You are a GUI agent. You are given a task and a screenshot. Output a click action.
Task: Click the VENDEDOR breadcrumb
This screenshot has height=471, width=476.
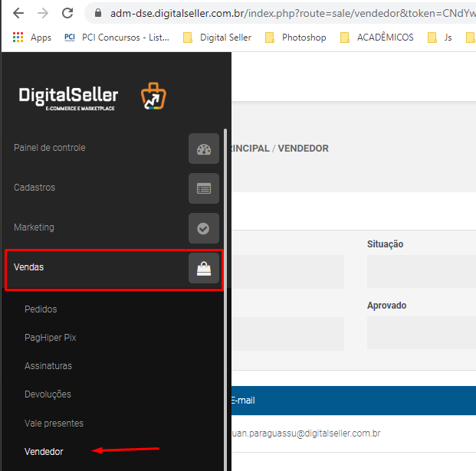click(304, 149)
